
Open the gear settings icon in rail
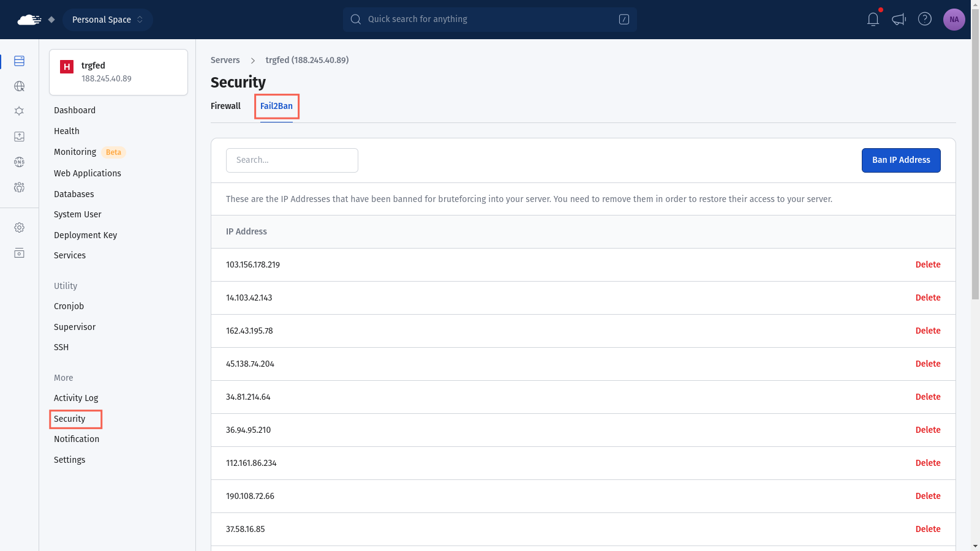(x=20, y=228)
